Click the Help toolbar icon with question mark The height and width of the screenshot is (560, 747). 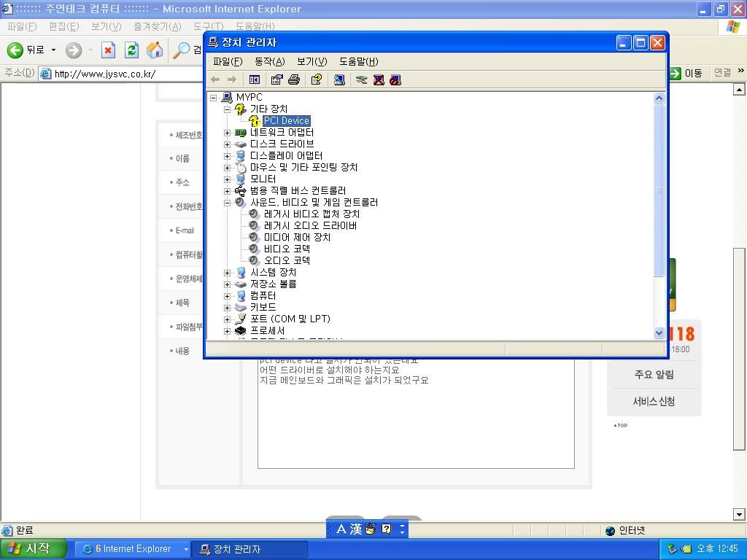pyautogui.click(x=316, y=79)
